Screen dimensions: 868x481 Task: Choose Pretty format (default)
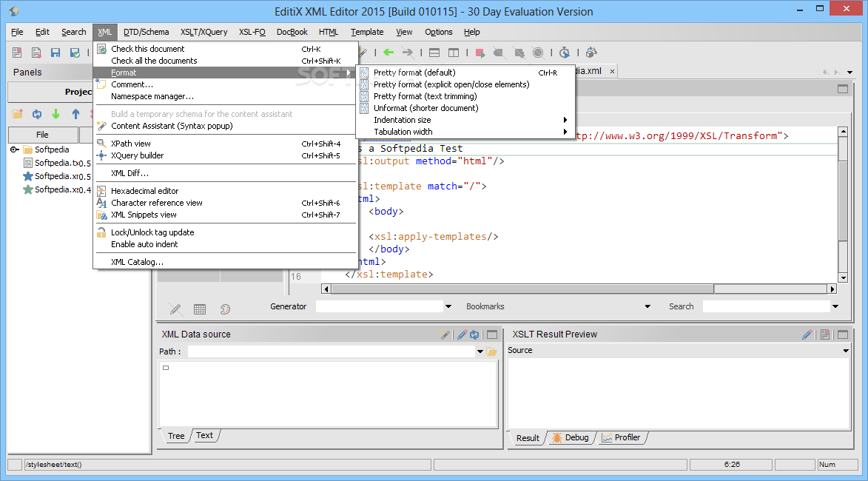(x=465, y=73)
